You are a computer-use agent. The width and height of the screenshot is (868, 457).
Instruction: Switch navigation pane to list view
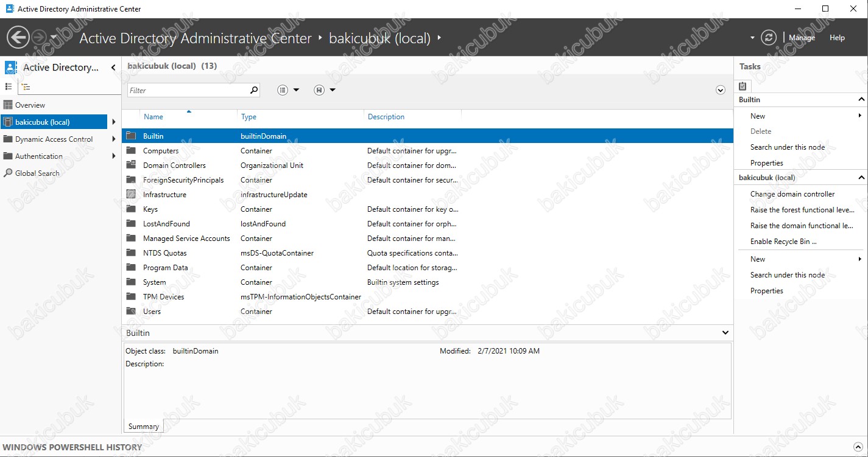pyautogui.click(x=9, y=86)
